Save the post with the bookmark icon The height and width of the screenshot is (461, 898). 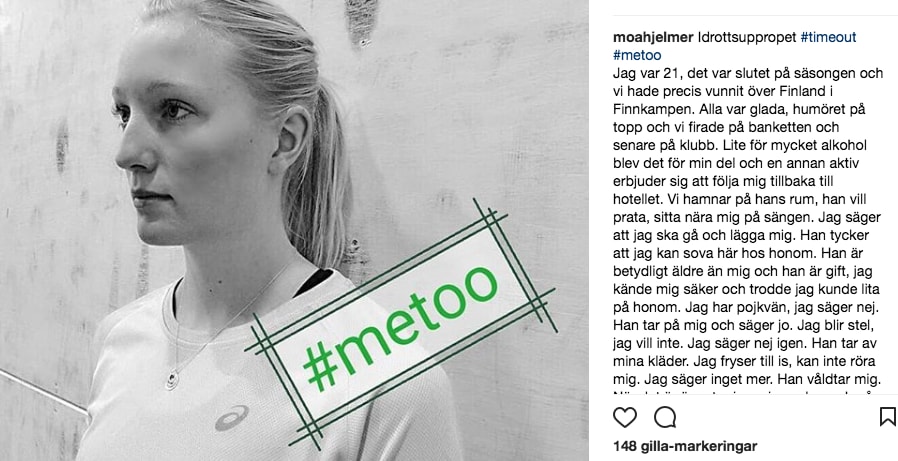coord(887,416)
